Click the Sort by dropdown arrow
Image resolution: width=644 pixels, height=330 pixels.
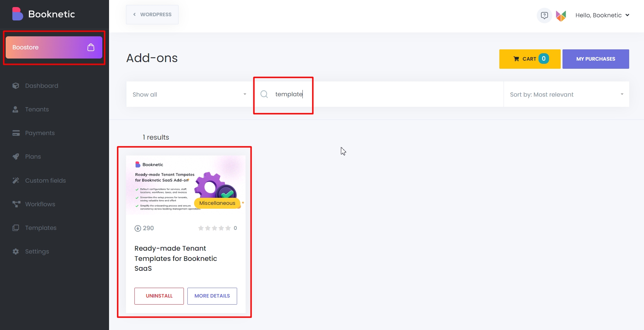(x=622, y=94)
